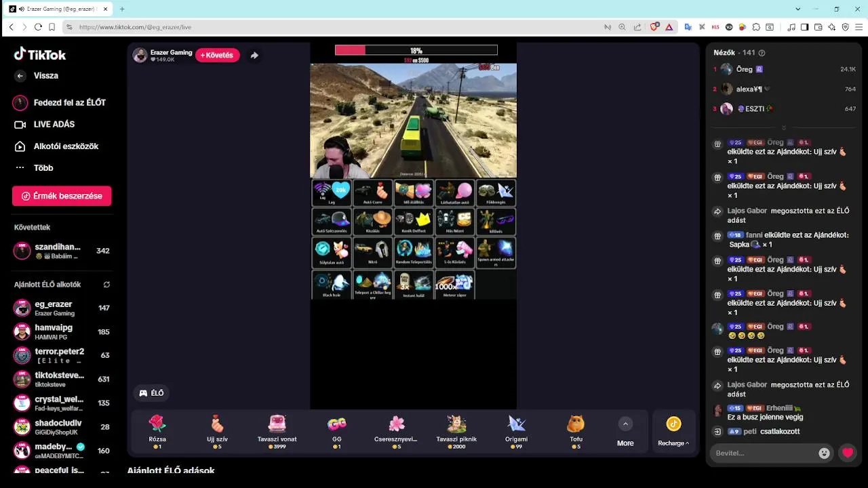
Task: Send an Ujj szív gift
Action: 217,431
